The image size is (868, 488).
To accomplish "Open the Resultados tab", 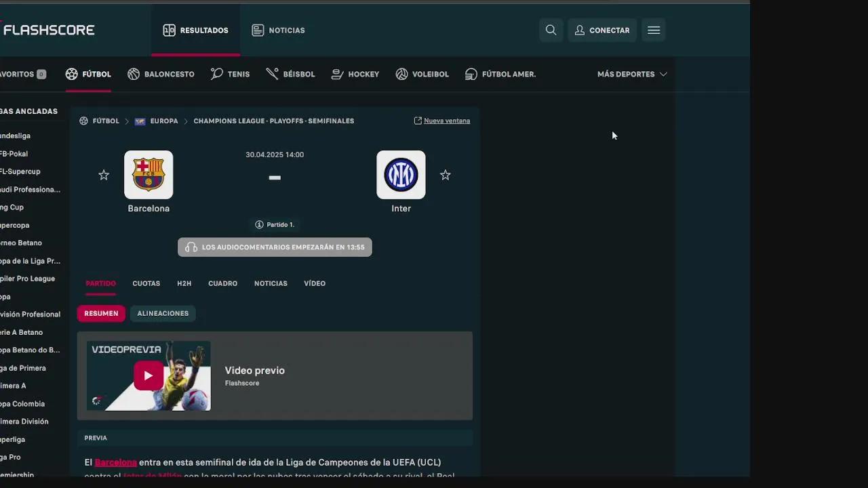I will tap(195, 30).
